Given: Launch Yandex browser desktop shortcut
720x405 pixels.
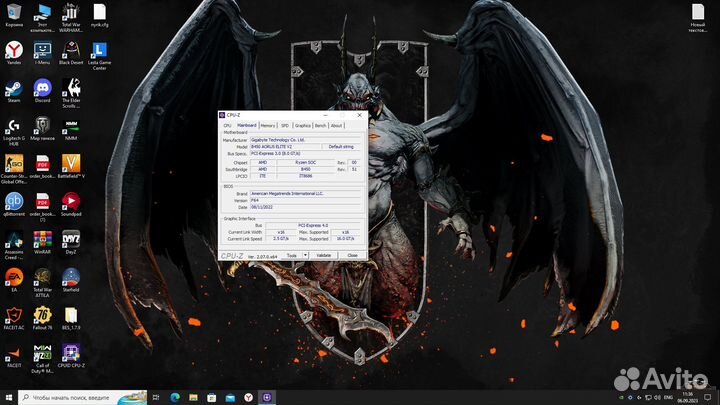Looking at the screenshot, I should coord(14,52).
